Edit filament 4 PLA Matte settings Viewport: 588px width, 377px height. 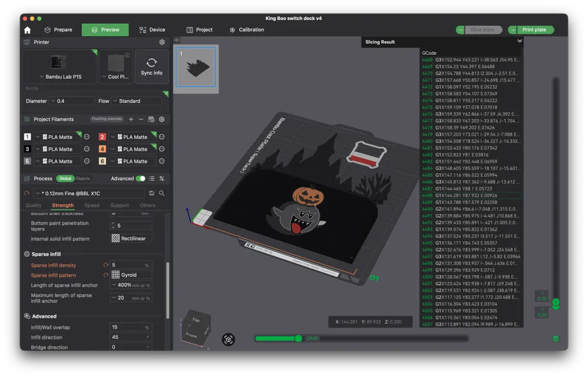pyautogui.click(x=162, y=149)
